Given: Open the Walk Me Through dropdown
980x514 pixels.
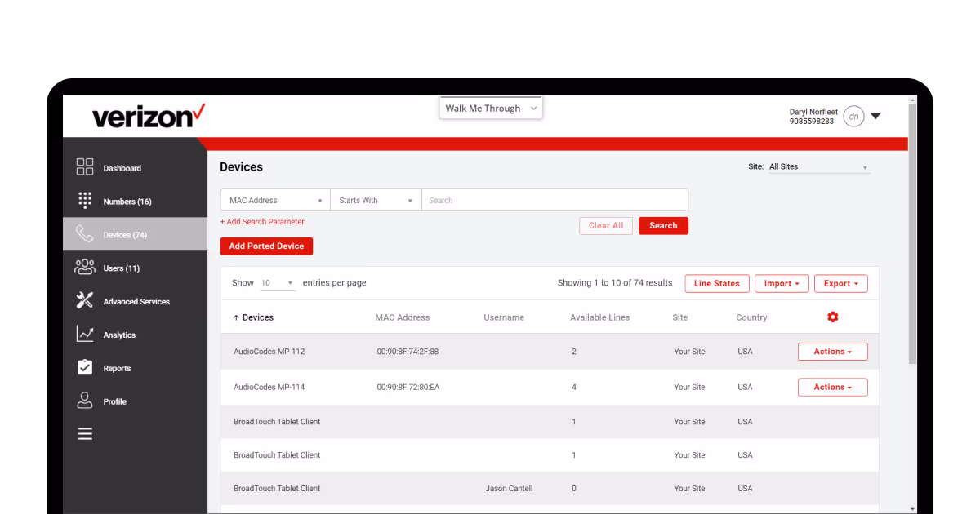Looking at the screenshot, I should pyautogui.click(x=491, y=108).
